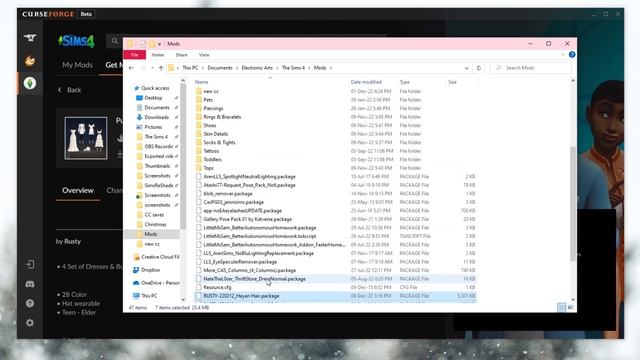The image size is (640, 360).
Task: Switch to My Mods tab in CurseForge
Action: point(78,65)
